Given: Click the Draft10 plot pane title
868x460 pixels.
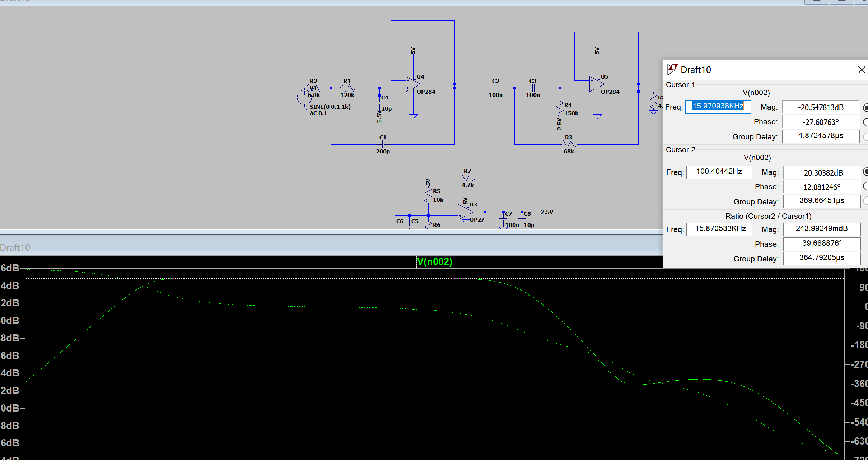Looking at the screenshot, I should [x=15, y=247].
